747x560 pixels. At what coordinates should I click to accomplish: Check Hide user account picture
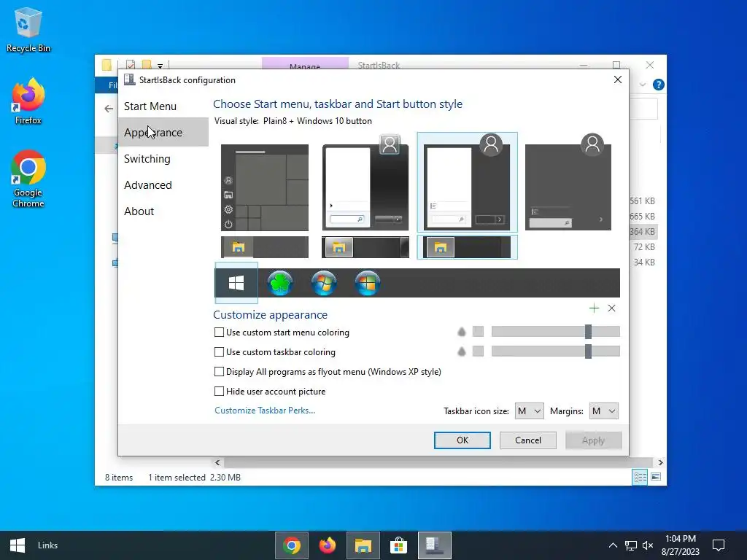click(x=219, y=391)
